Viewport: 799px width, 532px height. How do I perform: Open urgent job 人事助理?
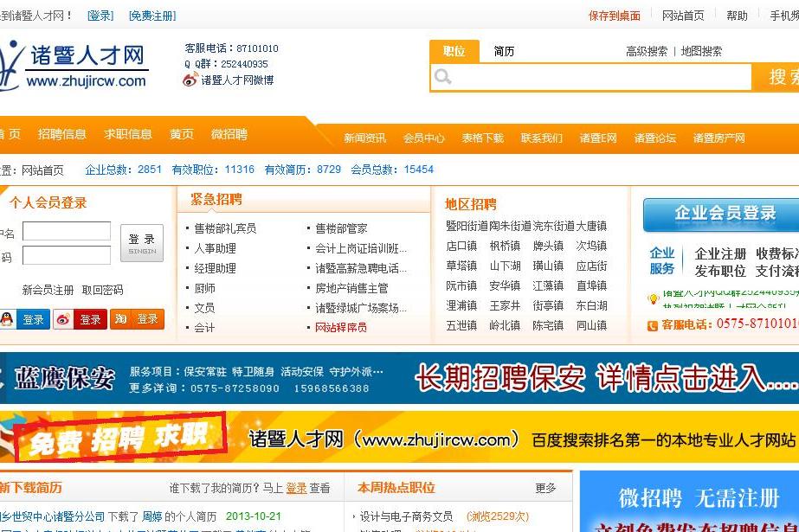215,248
